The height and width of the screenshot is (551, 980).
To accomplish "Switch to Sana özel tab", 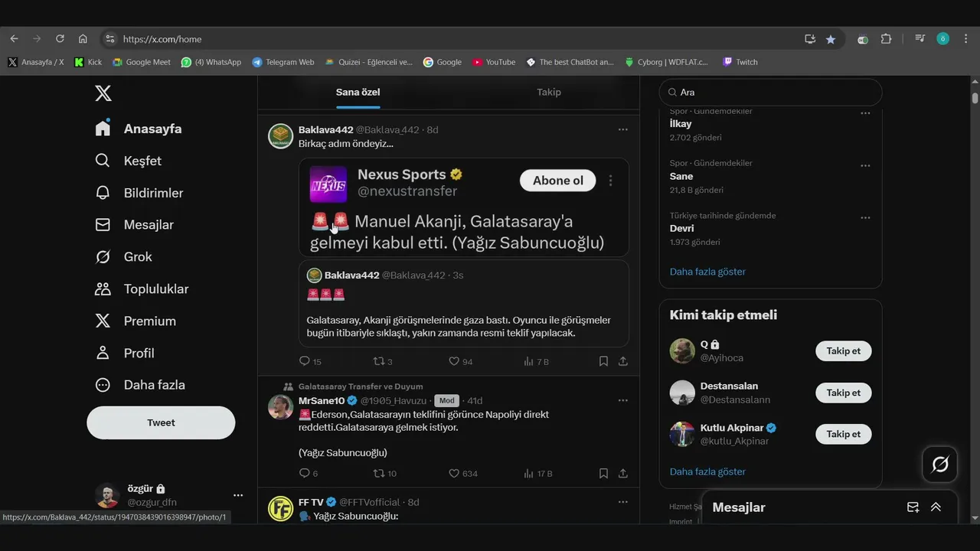I will coord(358,92).
